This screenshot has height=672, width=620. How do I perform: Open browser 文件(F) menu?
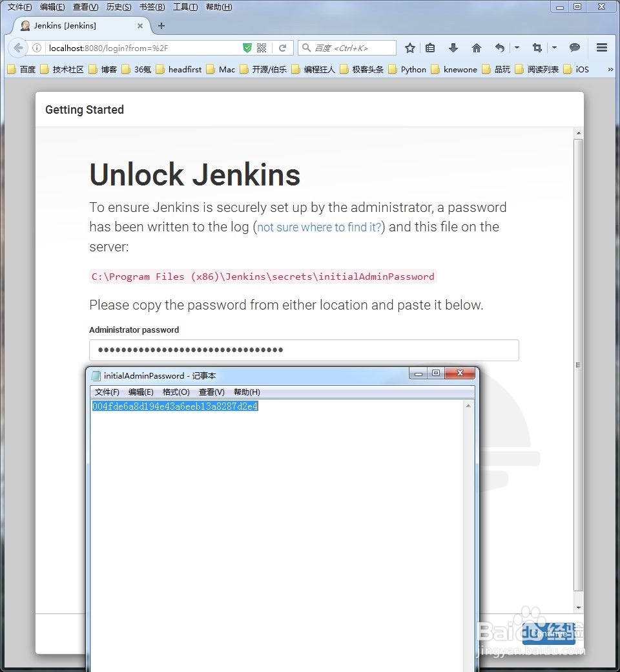point(20,7)
